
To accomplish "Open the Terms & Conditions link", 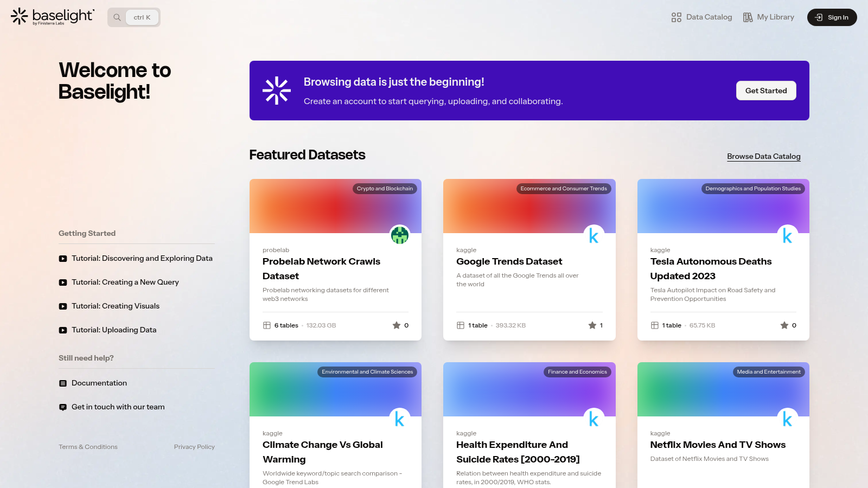I will coord(88,447).
